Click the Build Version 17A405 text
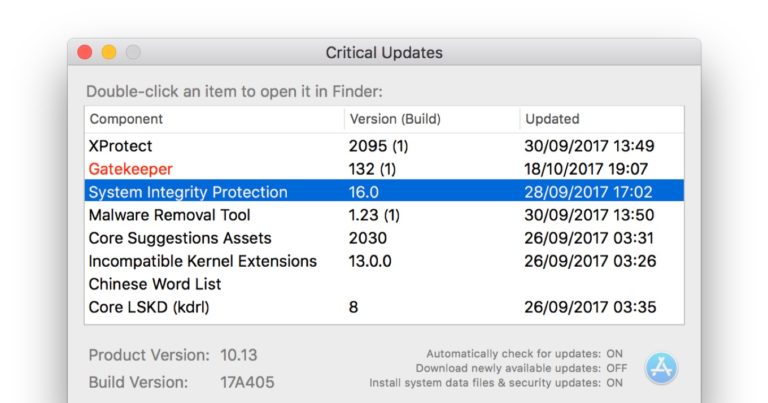Screen dimensions: 768x403 tap(247, 382)
